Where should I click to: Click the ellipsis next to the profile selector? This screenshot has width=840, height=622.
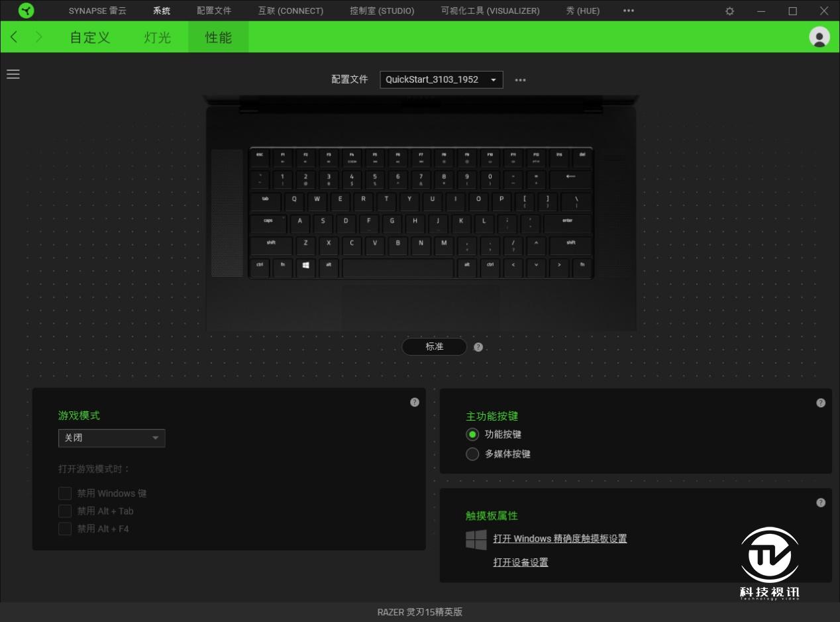520,79
